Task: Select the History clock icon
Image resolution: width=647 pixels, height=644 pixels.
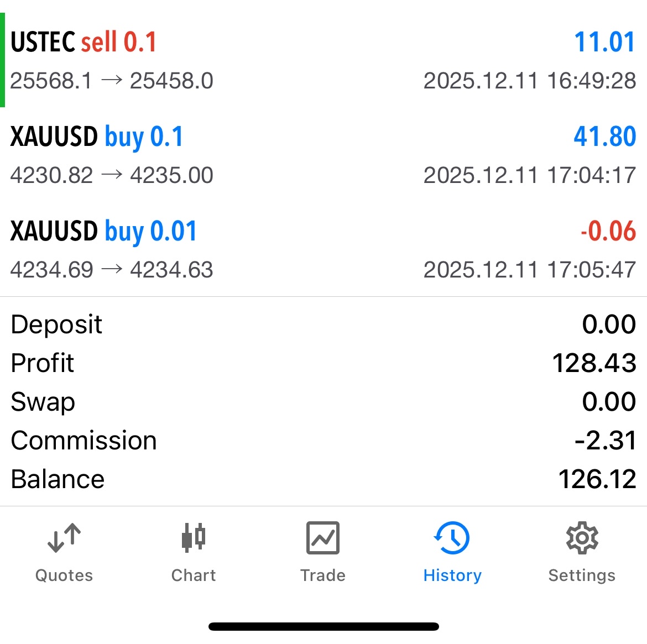Action: point(452,538)
